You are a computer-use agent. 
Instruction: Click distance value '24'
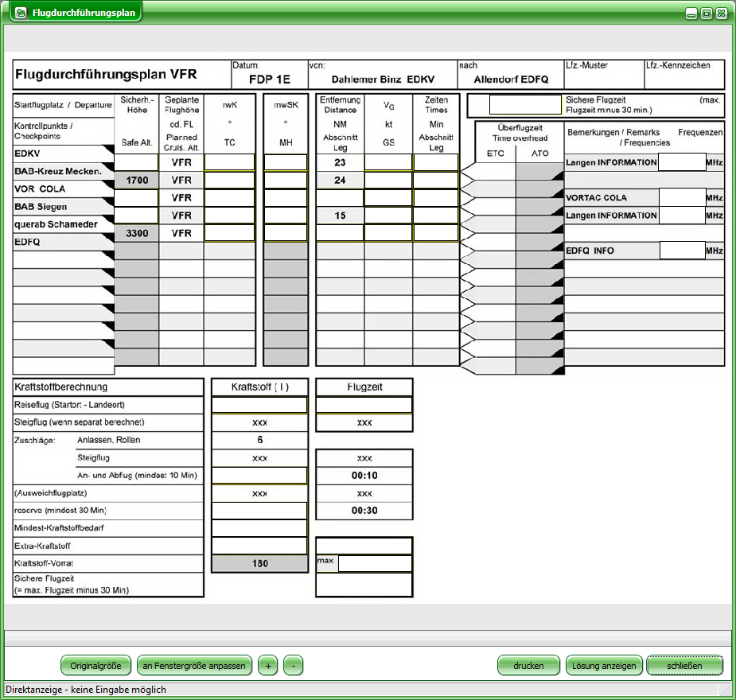pos(340,180)
